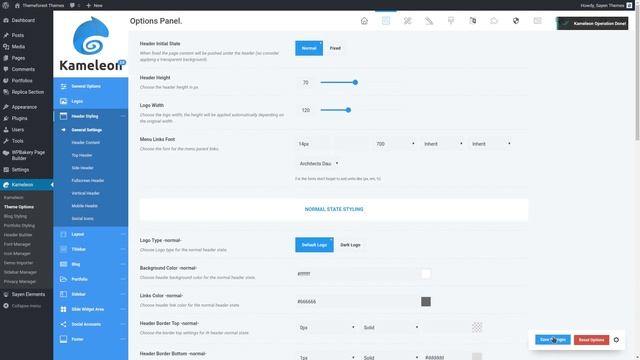Choose Default Logo for normal state
The width and height of the screenshot is (640, 360).
point(314,245)
